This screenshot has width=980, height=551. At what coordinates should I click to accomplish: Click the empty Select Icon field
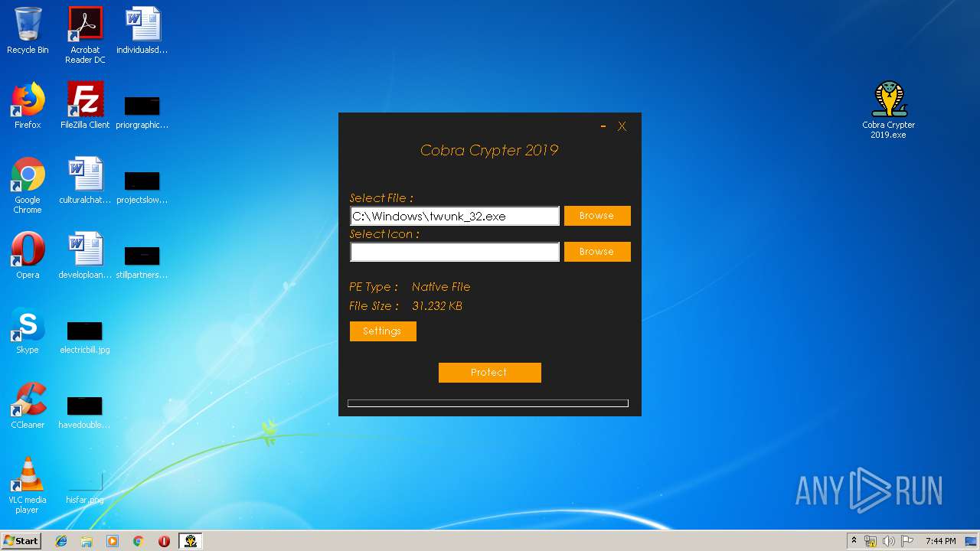coord(455,252)
